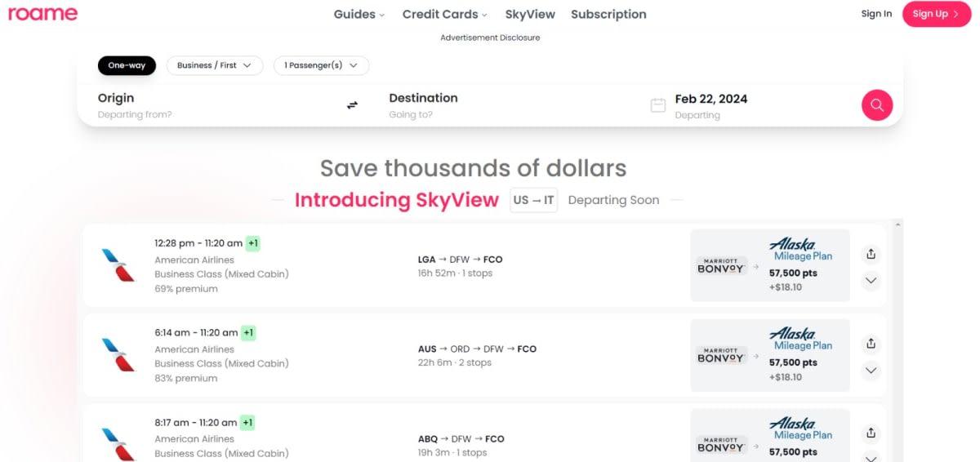Click the Sign Up button
The height and width of the screenshot is (462, 980).
[936, 14]
